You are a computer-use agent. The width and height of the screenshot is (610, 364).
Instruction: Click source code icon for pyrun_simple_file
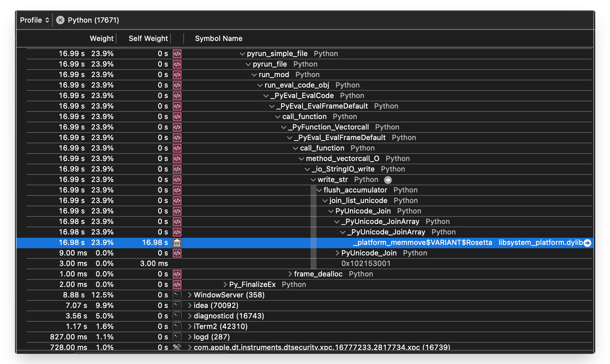click(177, 54)
